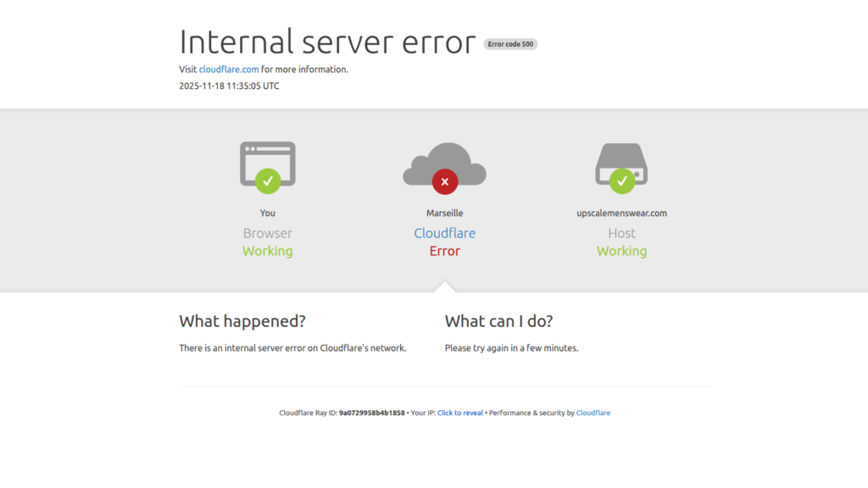
Task: Toggle the Browser Working status indicator
Action: [x=268, y=251]
